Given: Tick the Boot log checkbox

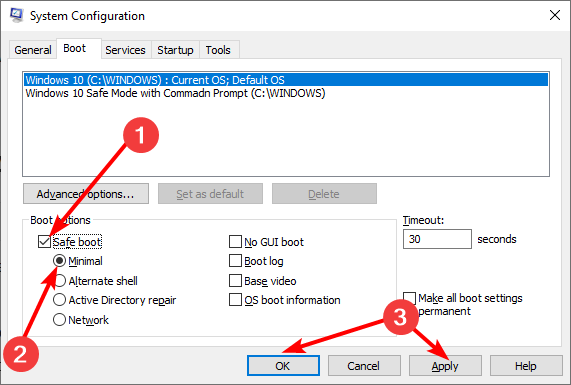Looking at the screenshot, I should [x=235, y=261].
